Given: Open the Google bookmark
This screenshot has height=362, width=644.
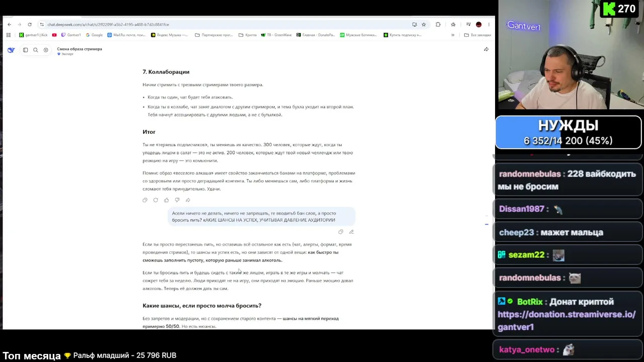Looking at the screenshot, I should point(94,35).
